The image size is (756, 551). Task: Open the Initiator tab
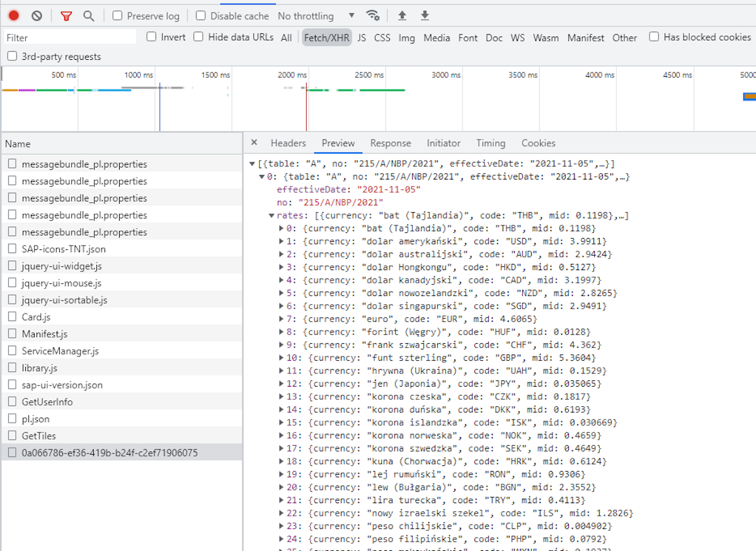[444, 143]
